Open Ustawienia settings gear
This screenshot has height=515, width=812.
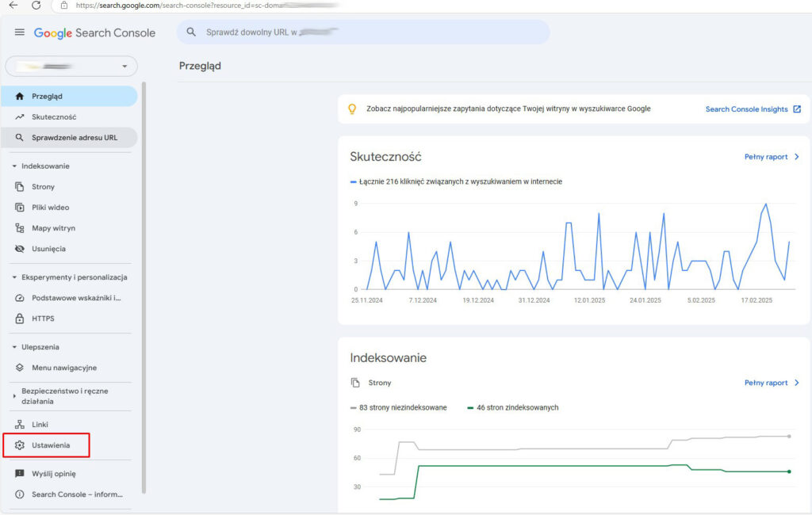(21, 445)
